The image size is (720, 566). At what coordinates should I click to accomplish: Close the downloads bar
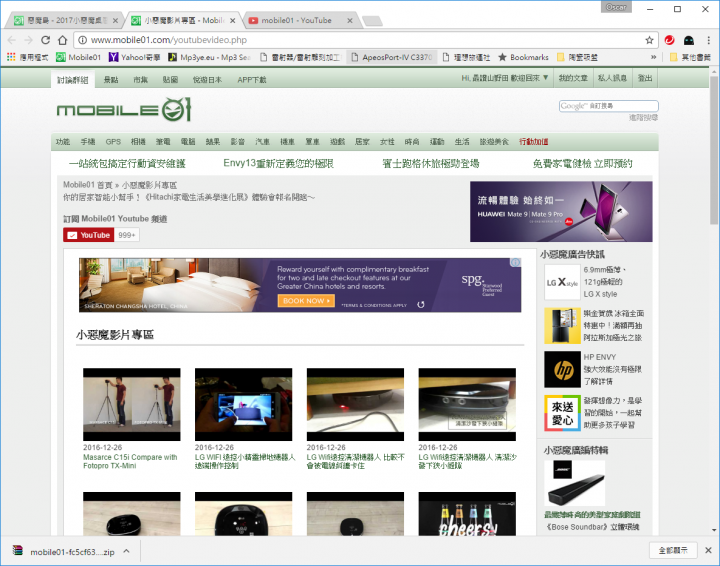[708, 550]
